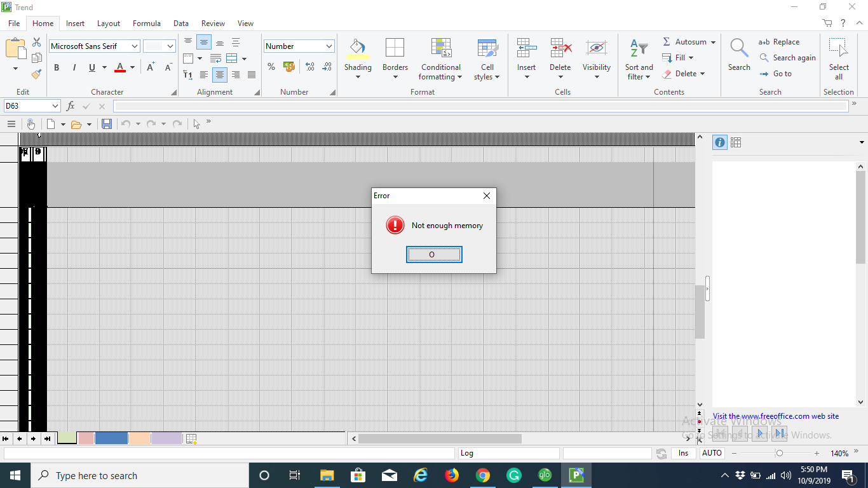The width and height of the screenshot is (868, 488).
Task: Click the Search magnifier icon
Action: [x=739, y=48]
